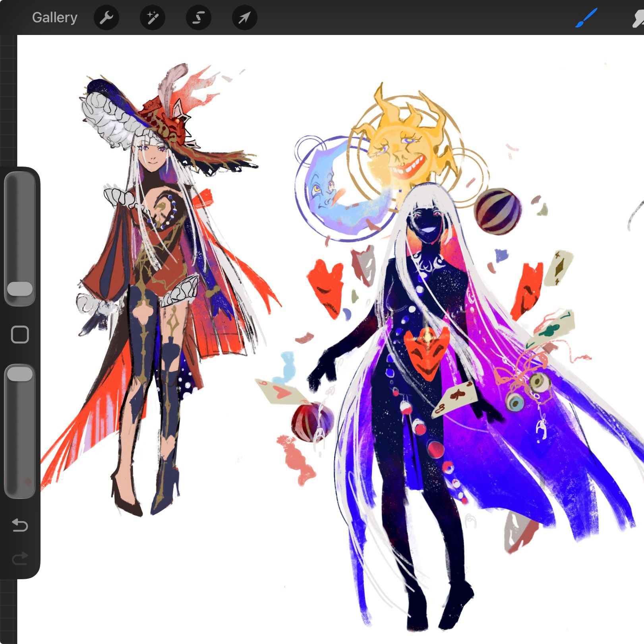Tap the red witch hat on left character
Viewport: 644px width, 644px height.
click(x=167, y=119)
